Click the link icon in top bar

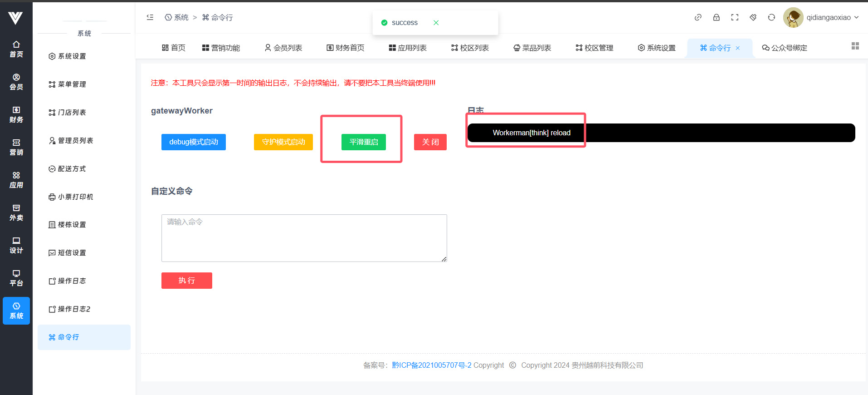pos(698,17)
